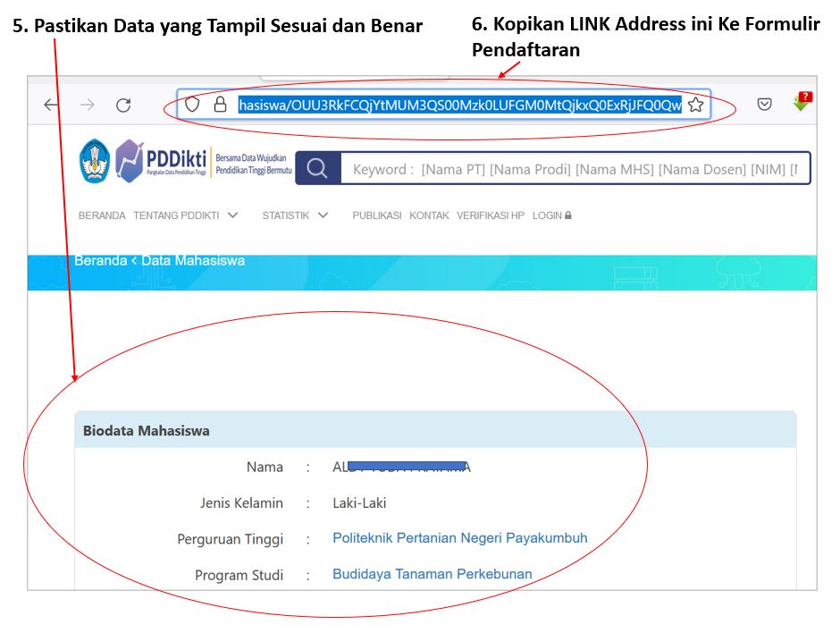Click Beranda in the breadcrumb

[101, 260]
